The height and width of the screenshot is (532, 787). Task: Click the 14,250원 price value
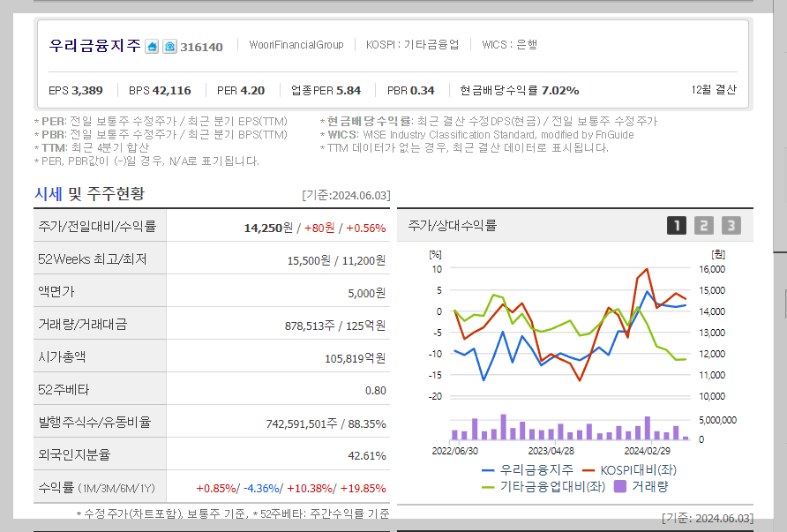point(268,228)
